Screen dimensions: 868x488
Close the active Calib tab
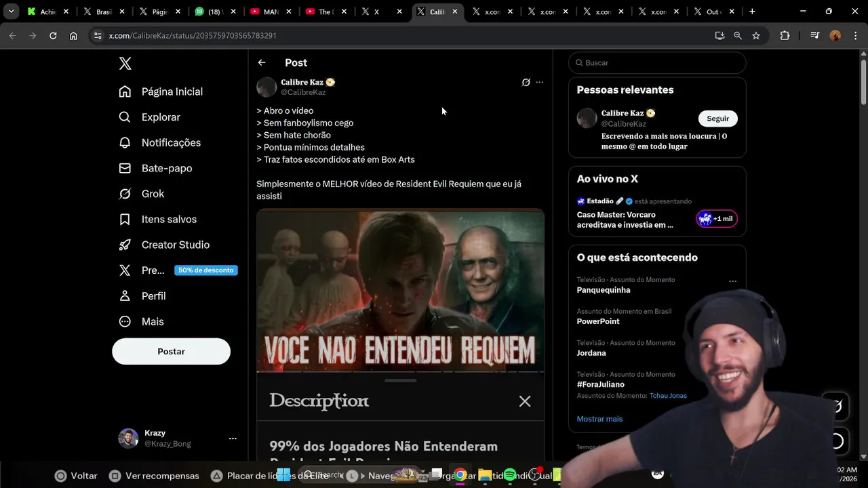pos(455,12)
